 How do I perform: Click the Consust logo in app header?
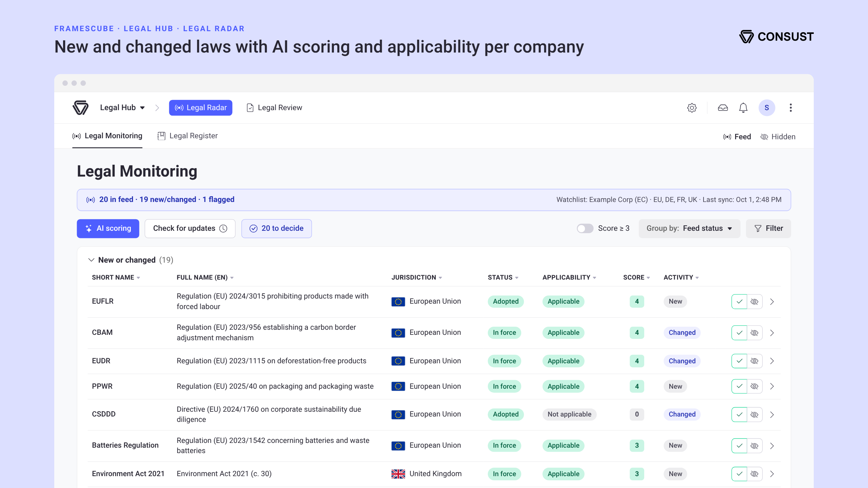pos(80,108)
